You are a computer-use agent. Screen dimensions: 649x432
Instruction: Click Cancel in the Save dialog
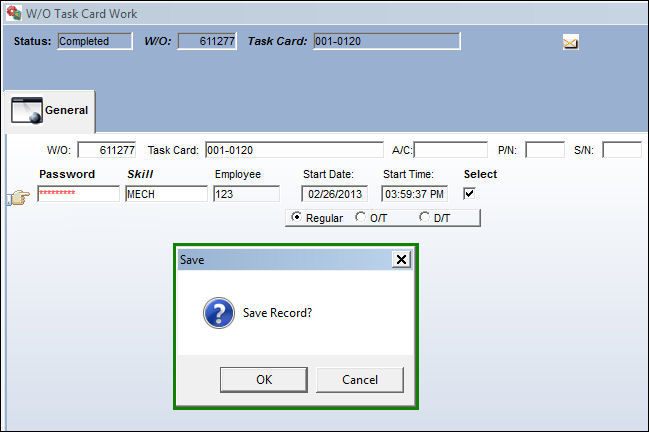pyautogui.click(x=360, y=379)
